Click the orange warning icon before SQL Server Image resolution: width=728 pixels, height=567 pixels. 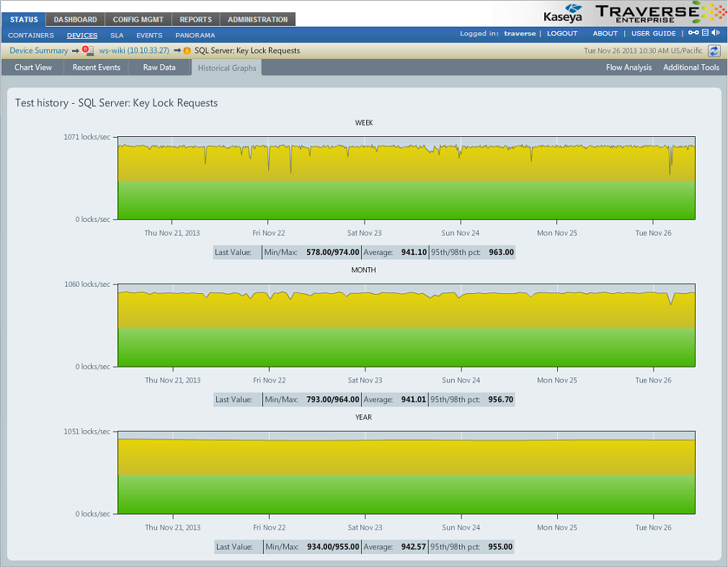coord(187,50)
